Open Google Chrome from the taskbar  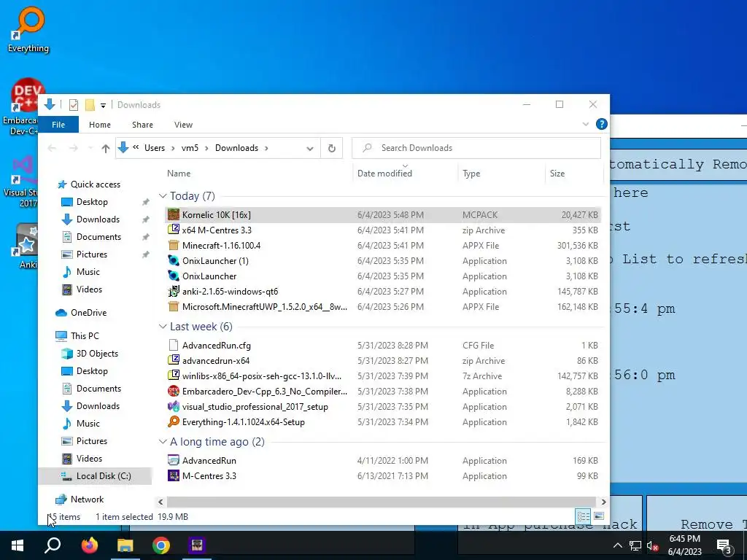[x=161, y=545]
